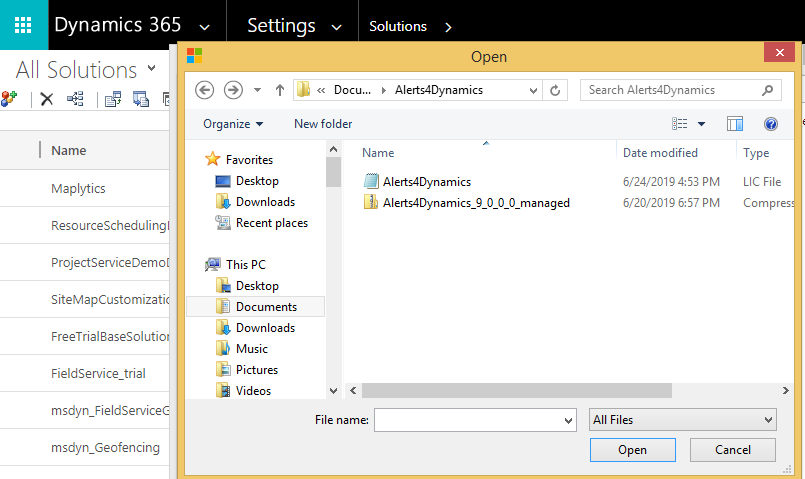The height and width of the screenshot is (479, 805).
Task: Click the Import solution toolbar icon
Action: pyautogui.click(x=113, y=99)
